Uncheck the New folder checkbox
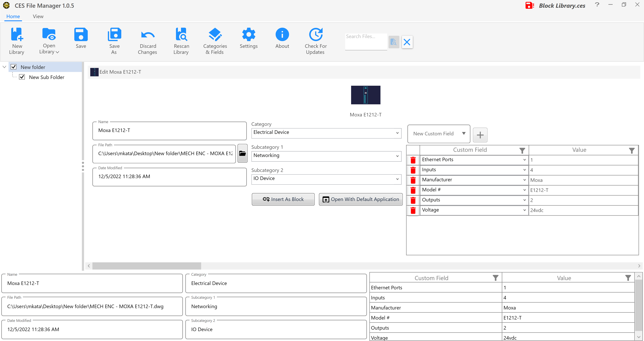644x341 pixels. pyautogui.click(x=14, y=67)
